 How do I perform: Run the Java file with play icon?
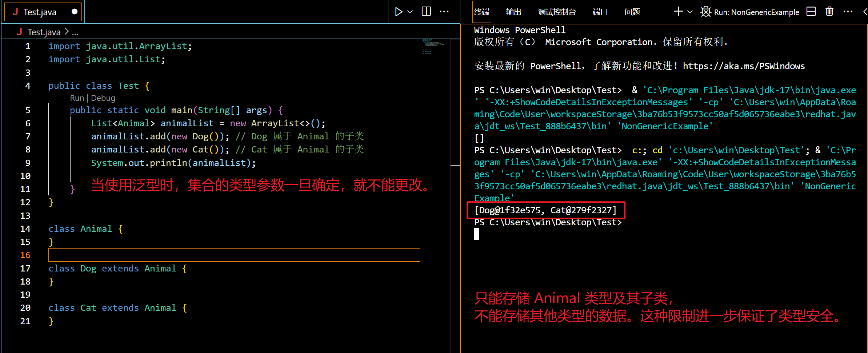[x=399, y=12]
